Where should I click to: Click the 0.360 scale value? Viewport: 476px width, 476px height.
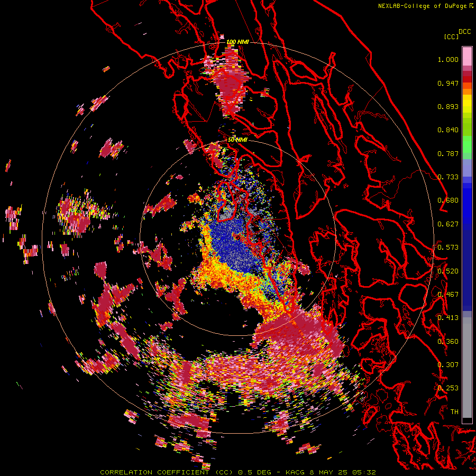[x=448, y=342]
